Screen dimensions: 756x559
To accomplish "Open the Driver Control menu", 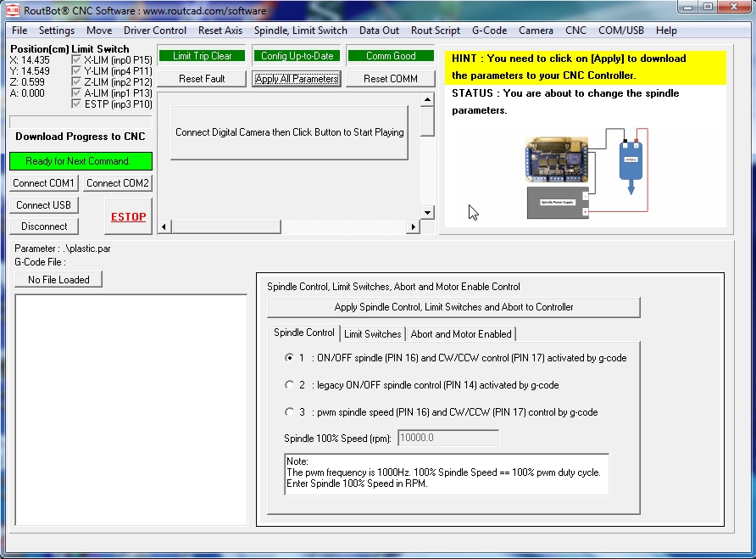I will (155, 31).
